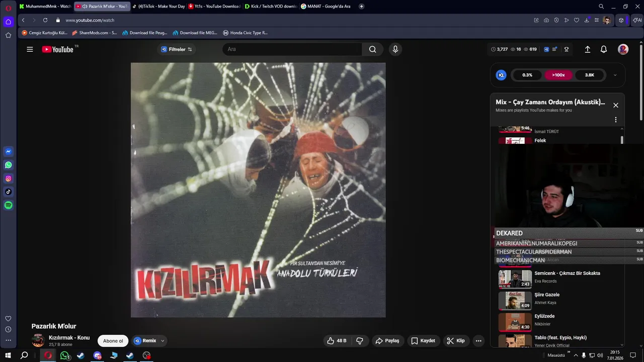Focus the Ara search input field
The width and height of the screenshot is (644, 362).
pos(292,49)
